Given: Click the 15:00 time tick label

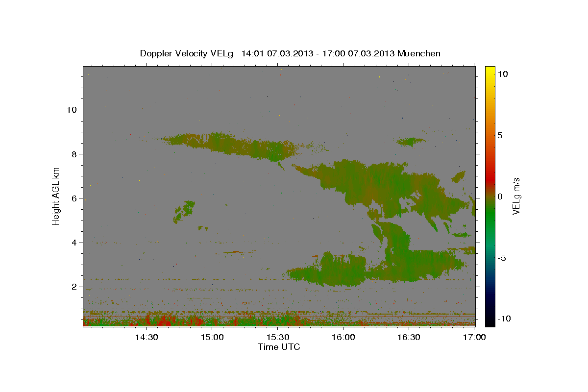Looking at the screenshot, I should pyautogui.click(x=212, y=337).
